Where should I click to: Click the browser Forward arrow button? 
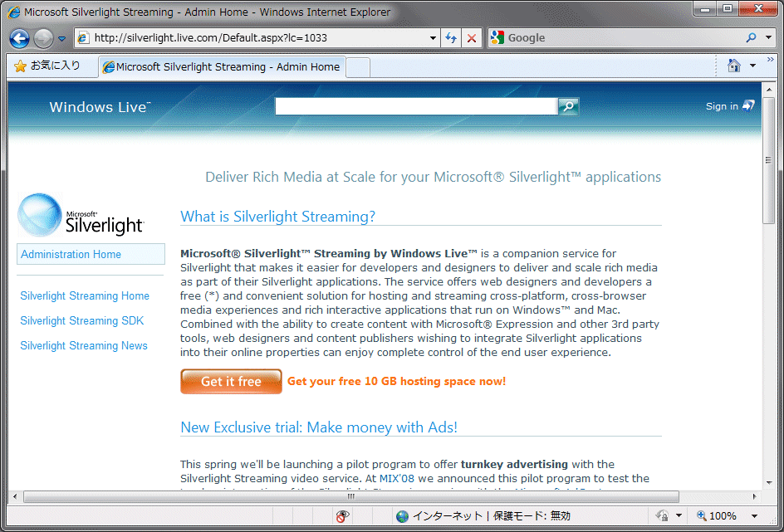pos(43,38)
